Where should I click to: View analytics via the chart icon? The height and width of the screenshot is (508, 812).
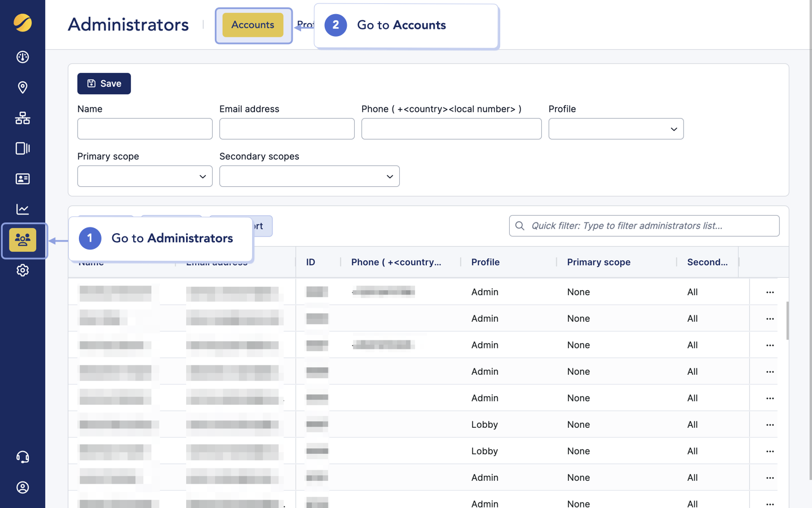tap(23, 209)
